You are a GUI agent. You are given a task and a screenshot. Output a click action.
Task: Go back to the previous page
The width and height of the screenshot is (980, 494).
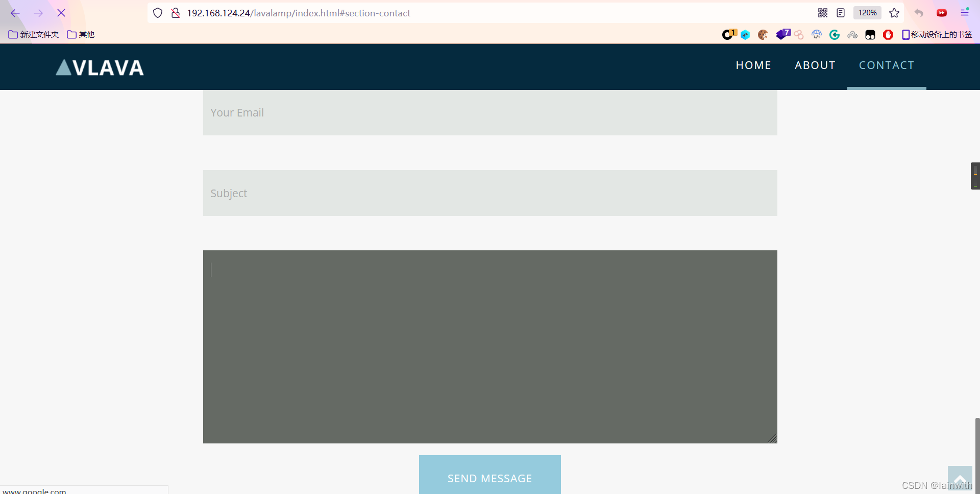tap(15, 13)
